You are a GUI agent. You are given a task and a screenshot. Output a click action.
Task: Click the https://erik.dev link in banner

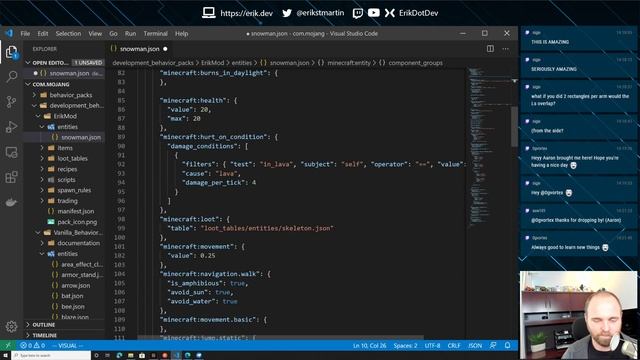tap(246, 13)
